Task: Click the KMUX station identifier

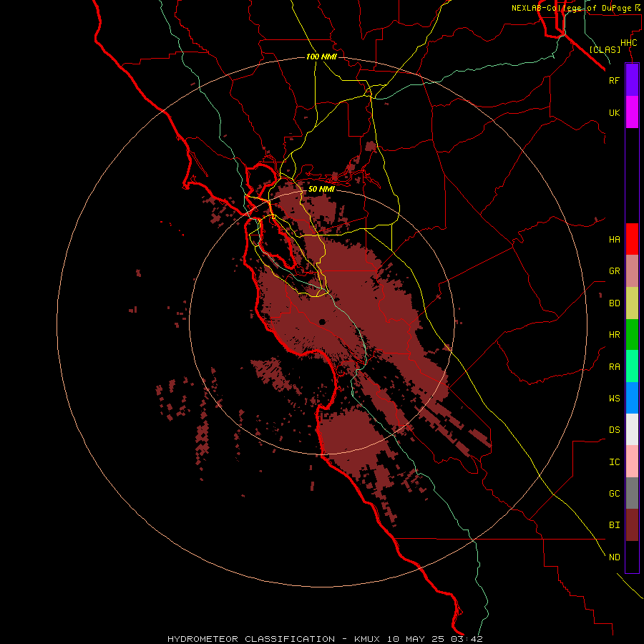Action: (367, 639)
